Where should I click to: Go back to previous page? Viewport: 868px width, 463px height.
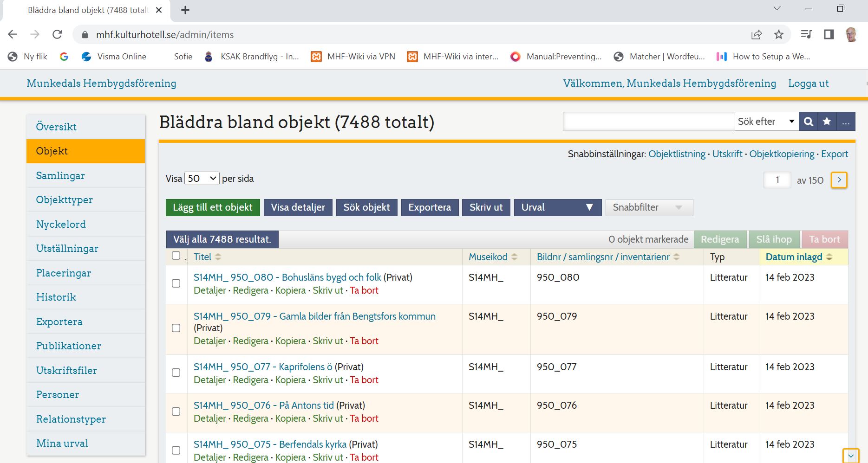(13, 34)
